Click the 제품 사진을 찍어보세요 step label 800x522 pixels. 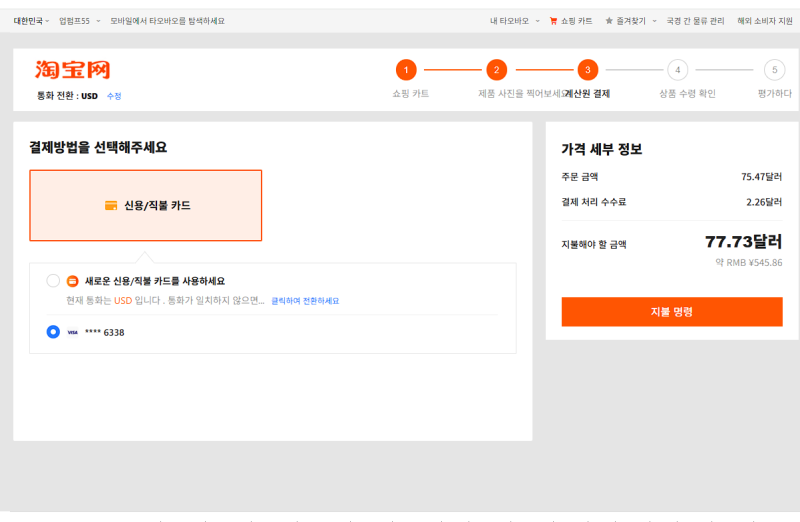coord(521,93)
